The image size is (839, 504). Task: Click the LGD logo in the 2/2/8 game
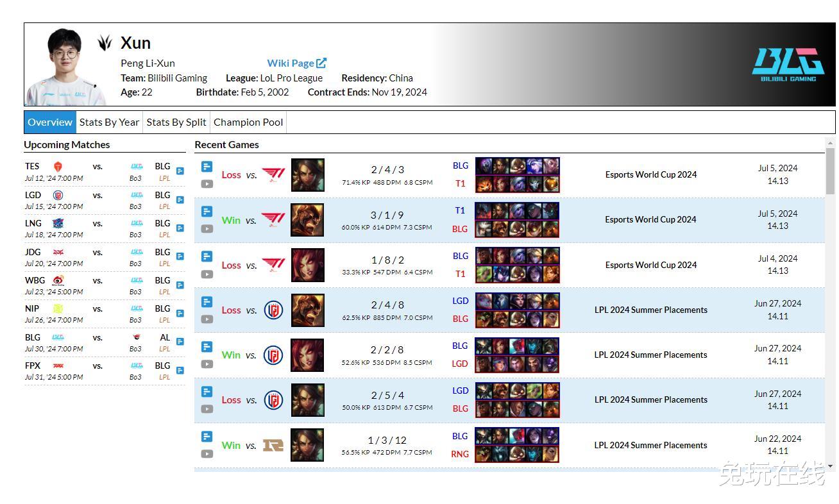tap(273, 355)
